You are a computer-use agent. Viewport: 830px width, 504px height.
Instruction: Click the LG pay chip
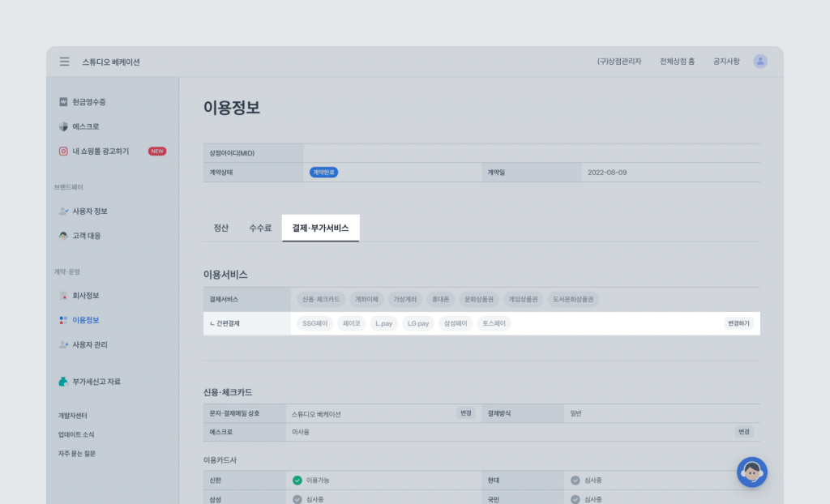point(418,323)
